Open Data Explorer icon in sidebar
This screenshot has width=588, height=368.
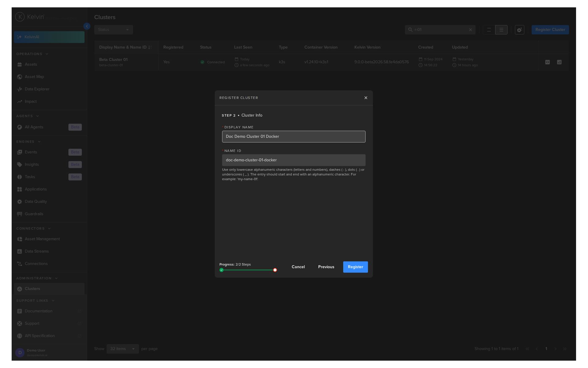20,89
